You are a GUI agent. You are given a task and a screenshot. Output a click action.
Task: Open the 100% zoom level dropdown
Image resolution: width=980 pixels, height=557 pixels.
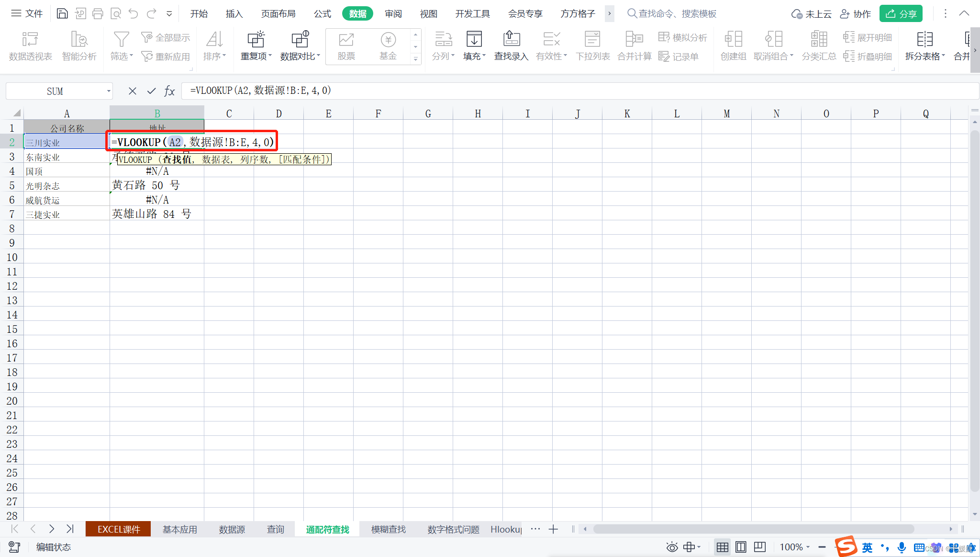coord(795,547)
